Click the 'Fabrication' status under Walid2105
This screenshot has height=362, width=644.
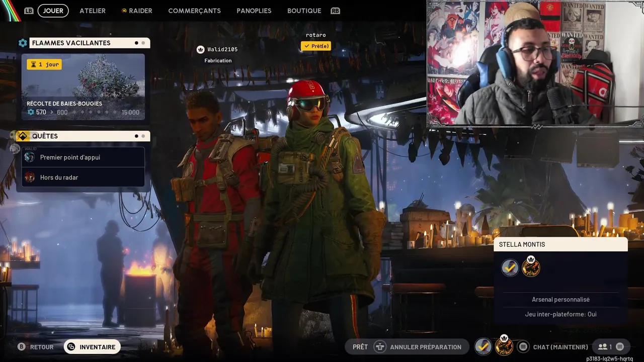click(x=218, y=60)
